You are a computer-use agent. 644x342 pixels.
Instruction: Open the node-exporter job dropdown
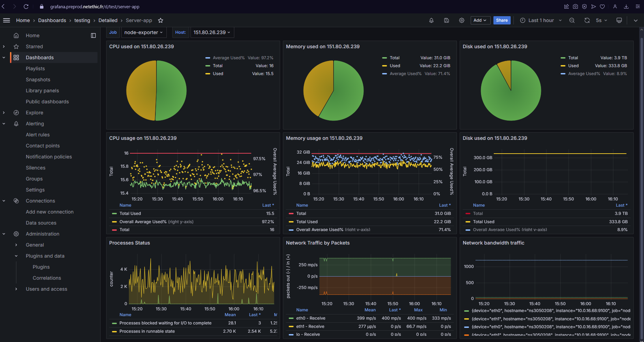tap(144, 32)
